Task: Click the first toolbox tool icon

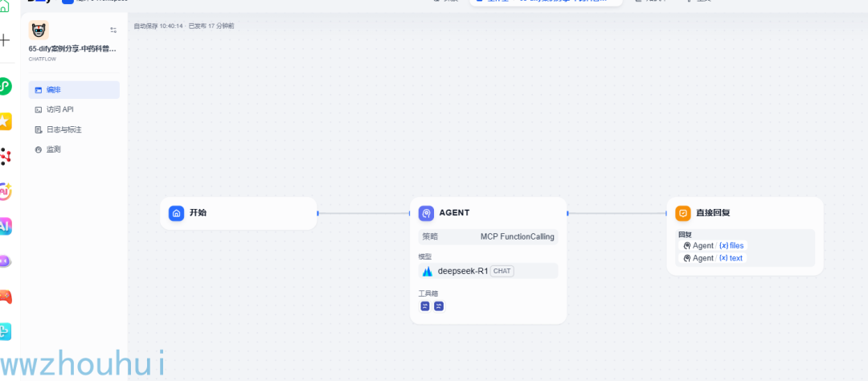Action: click(425, 305)
